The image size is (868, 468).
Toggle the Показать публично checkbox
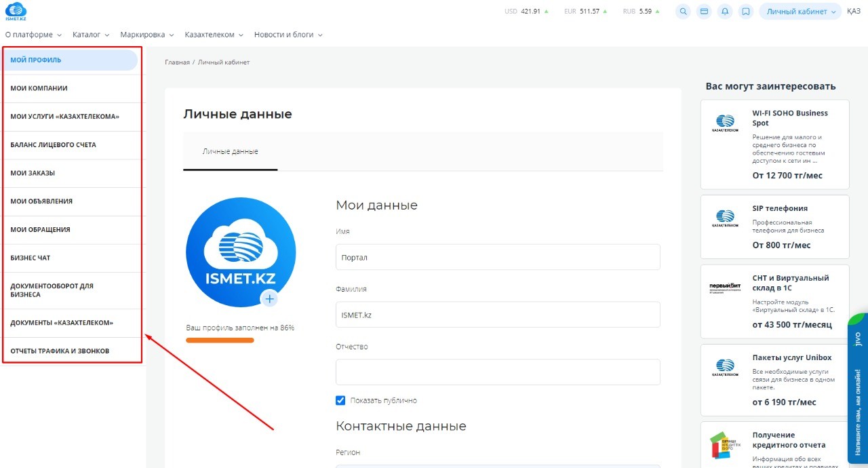pyautogui.click(x=341, y=400)
